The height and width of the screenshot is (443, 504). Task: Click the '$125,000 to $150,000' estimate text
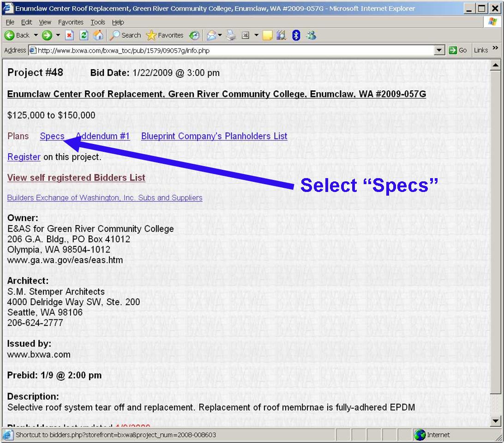(x=51, y=115)
